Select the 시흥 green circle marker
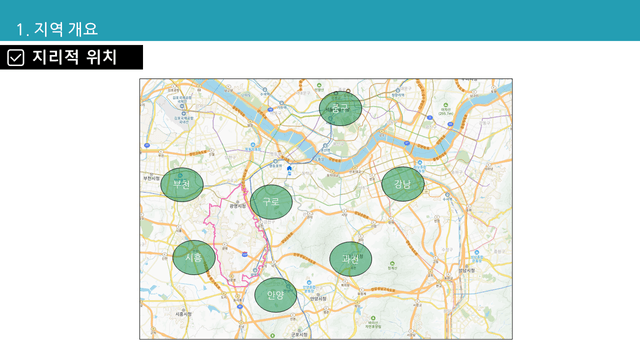Viewport: 640px width, 360px height. (194, 258)
